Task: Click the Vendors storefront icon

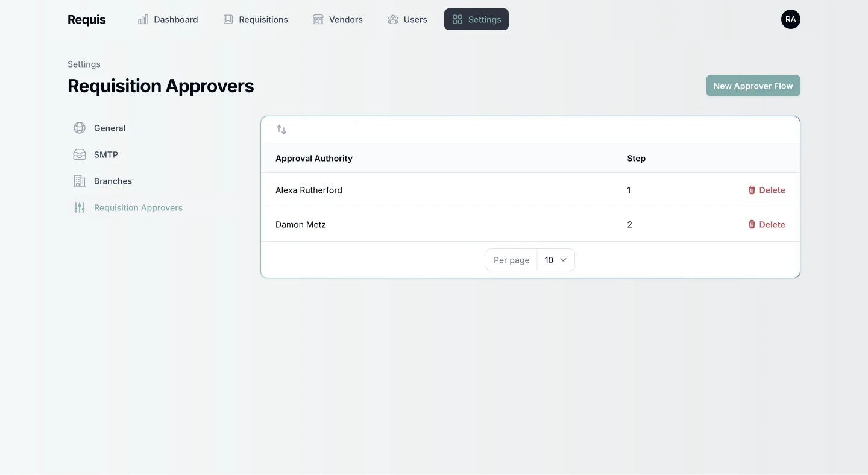Action: tap(318, 19)
